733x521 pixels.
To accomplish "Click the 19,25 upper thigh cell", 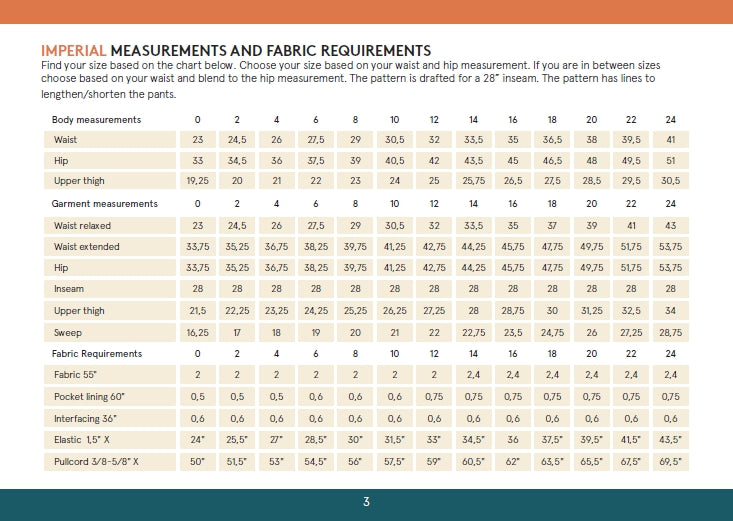I will pos(197,182).
